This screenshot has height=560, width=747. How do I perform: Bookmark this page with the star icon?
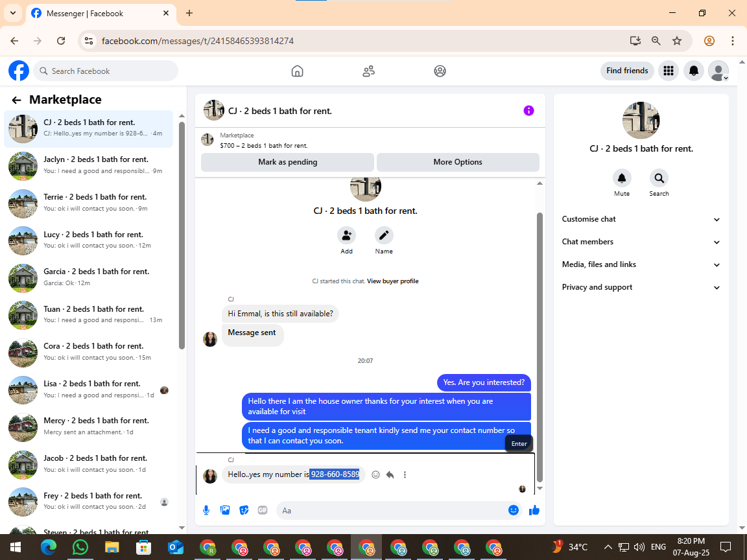pyautogui.click(x=677, y=41)
